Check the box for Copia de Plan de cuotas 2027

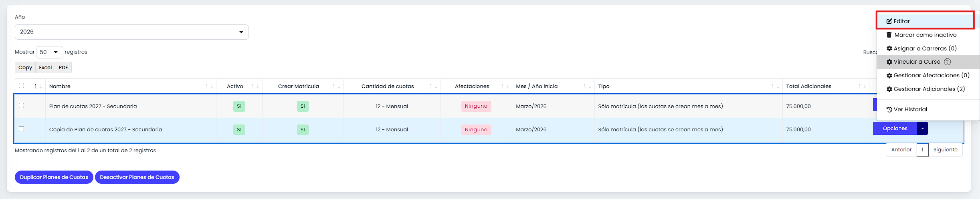pyautogui.click(x=22, y=129)
